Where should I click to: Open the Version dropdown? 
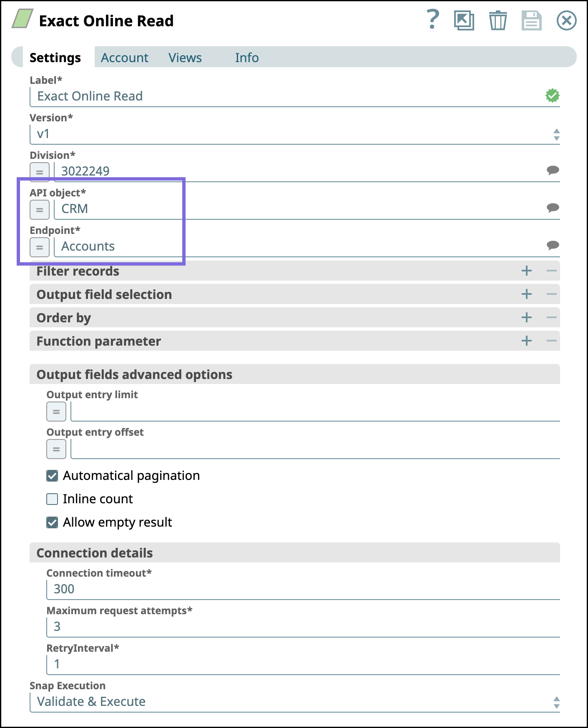295,134
